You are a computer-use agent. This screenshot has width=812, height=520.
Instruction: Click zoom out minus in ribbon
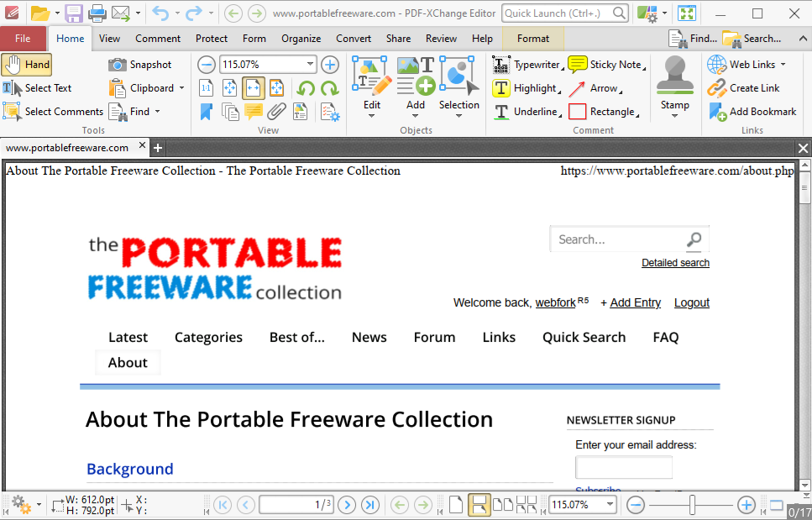(206, 65)
